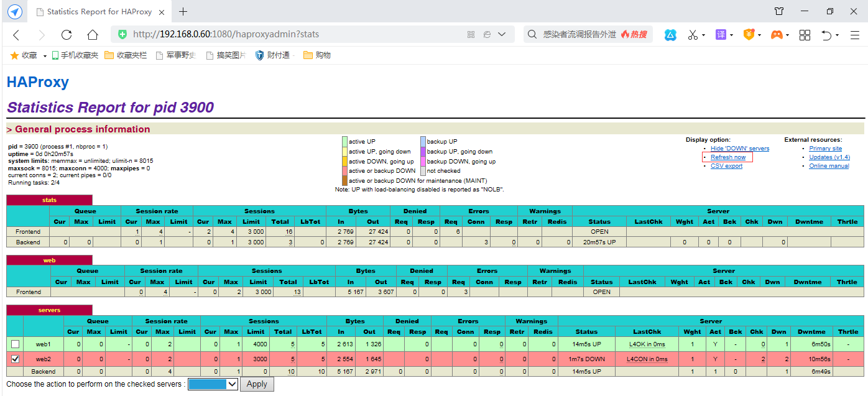The width and height of the screenshot is (868, 396).
Task: Click the orange game controller icon
Action: [x=777, y=35]
